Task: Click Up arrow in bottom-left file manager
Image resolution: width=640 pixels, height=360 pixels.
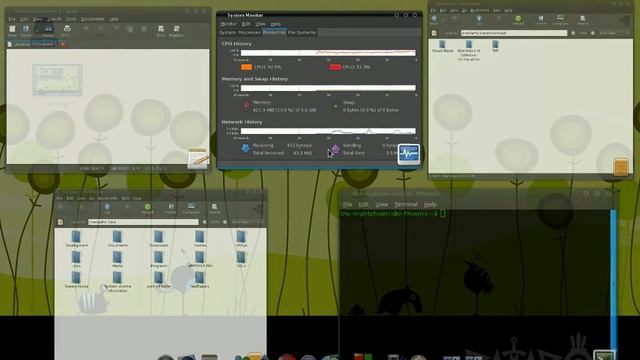Action: click(x=107, y=209)
